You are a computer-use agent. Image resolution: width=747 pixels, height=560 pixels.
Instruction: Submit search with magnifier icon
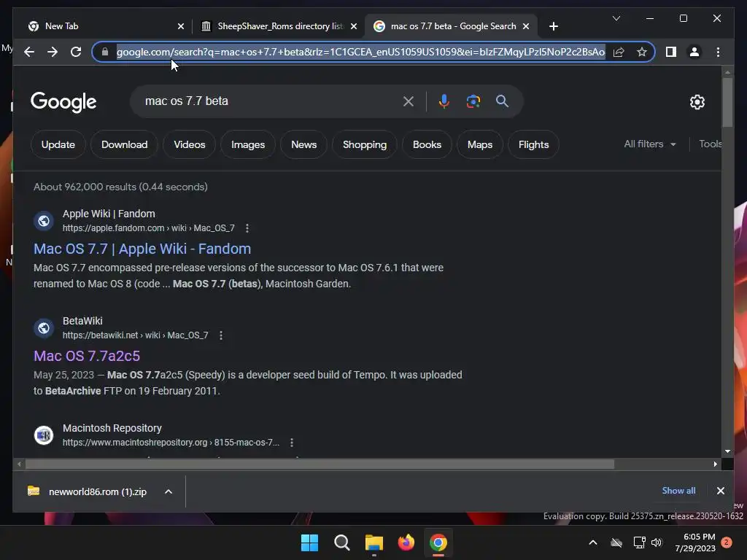click(x=502, y=101)
